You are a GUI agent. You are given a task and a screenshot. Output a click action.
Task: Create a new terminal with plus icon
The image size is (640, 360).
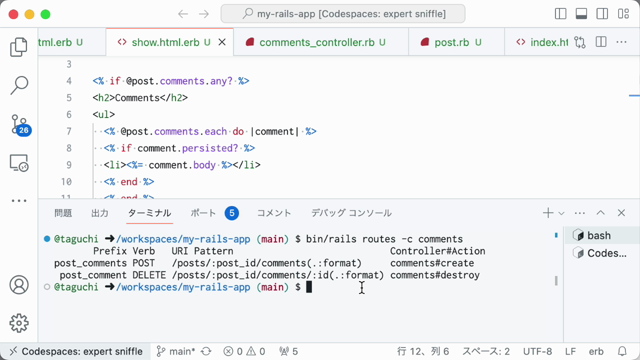(548, 213)
